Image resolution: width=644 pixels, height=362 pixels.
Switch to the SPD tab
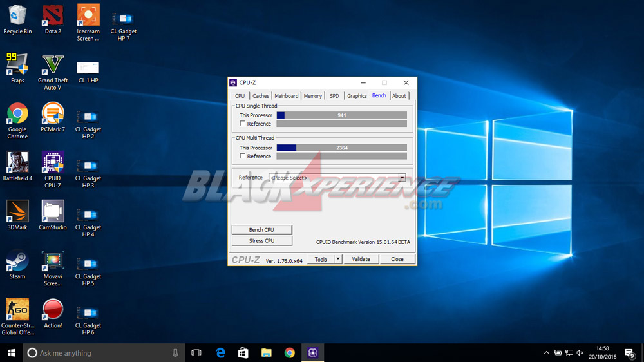pyautogui.click(x=334, y=96)
